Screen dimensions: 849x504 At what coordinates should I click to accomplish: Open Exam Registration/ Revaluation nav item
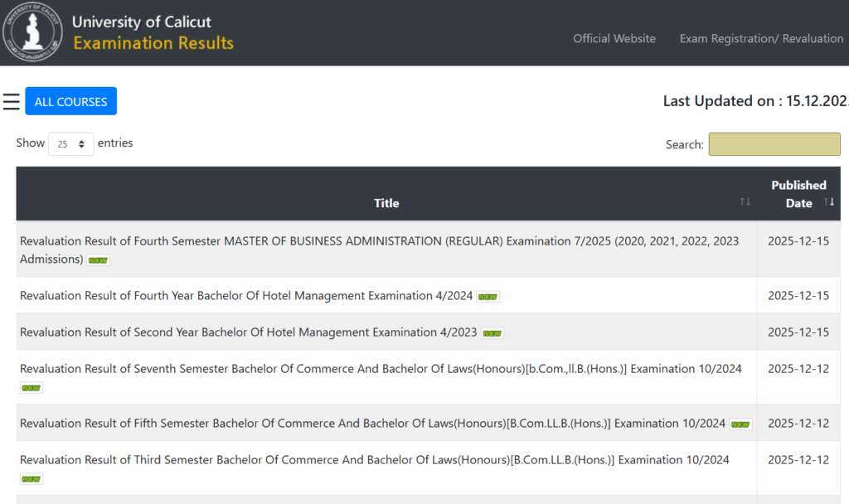pos(761,38)
